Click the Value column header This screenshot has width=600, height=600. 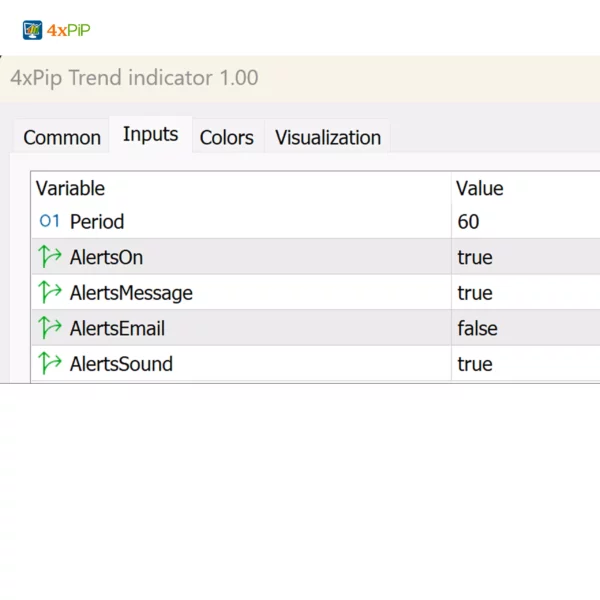click(480, 188)
